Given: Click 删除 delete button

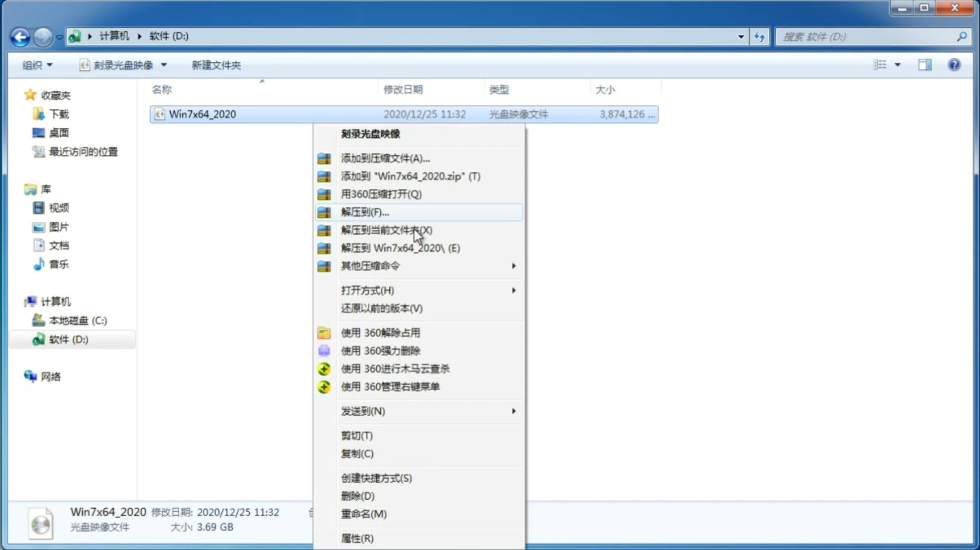Looking at the screenshot, I should click(x=358, y=495).
